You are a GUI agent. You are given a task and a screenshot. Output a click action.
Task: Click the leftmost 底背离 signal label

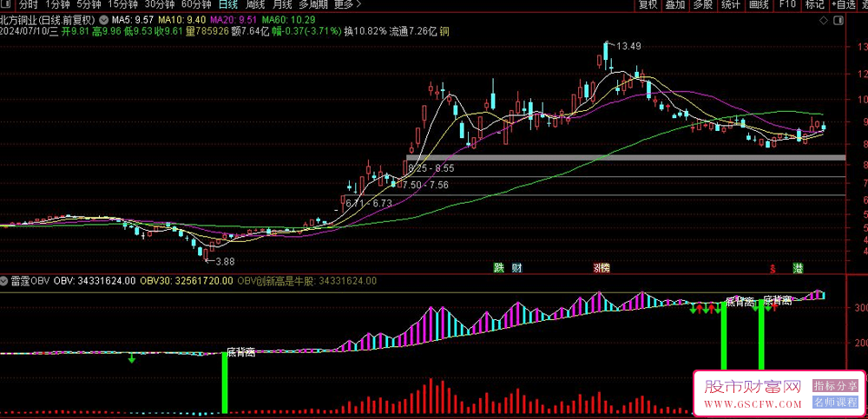(x=240, y=352)
